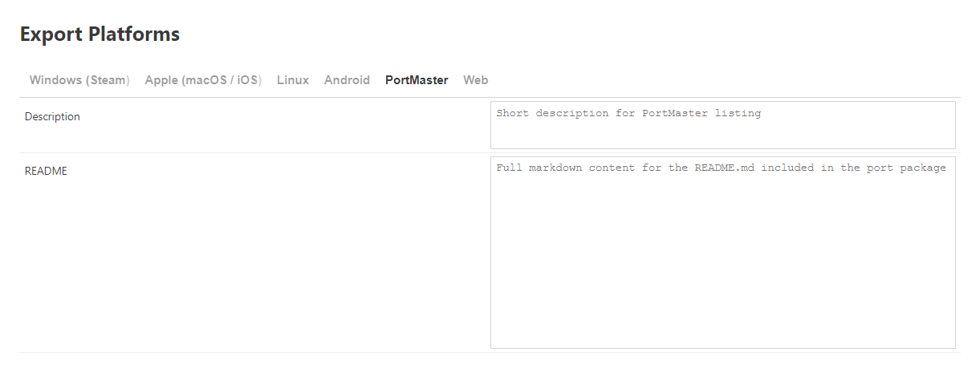Click the Description field label
980x372 pixels.
tap(52, 116)
